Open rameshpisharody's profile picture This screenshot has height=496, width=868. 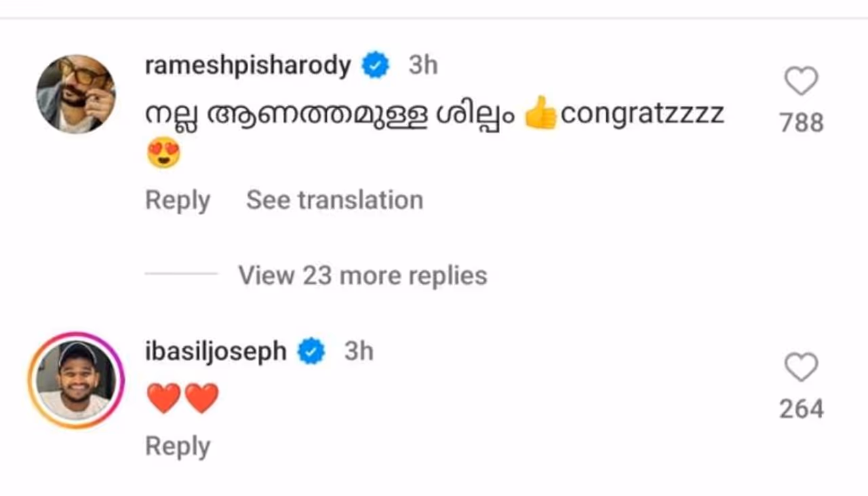pos(75,94)
